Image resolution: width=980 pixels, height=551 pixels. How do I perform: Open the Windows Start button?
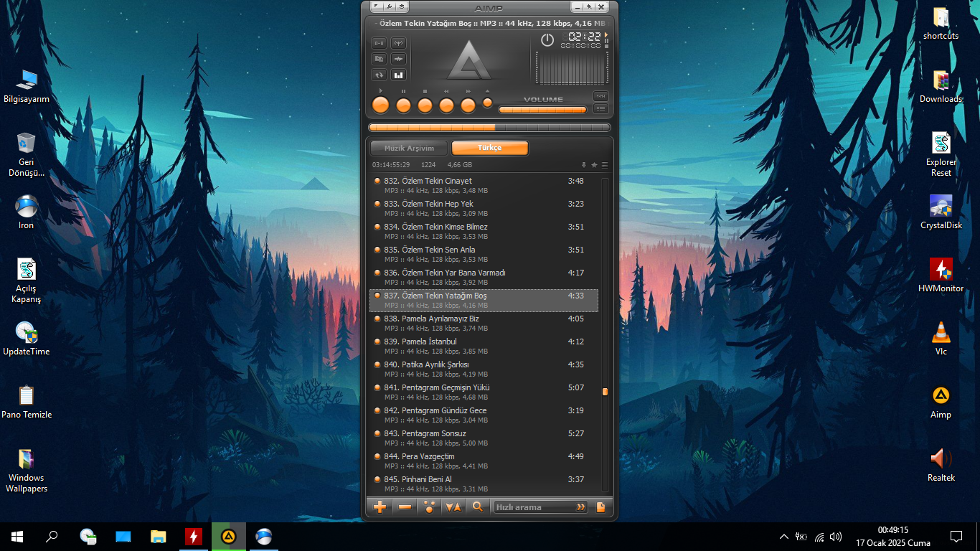[17, 537]
